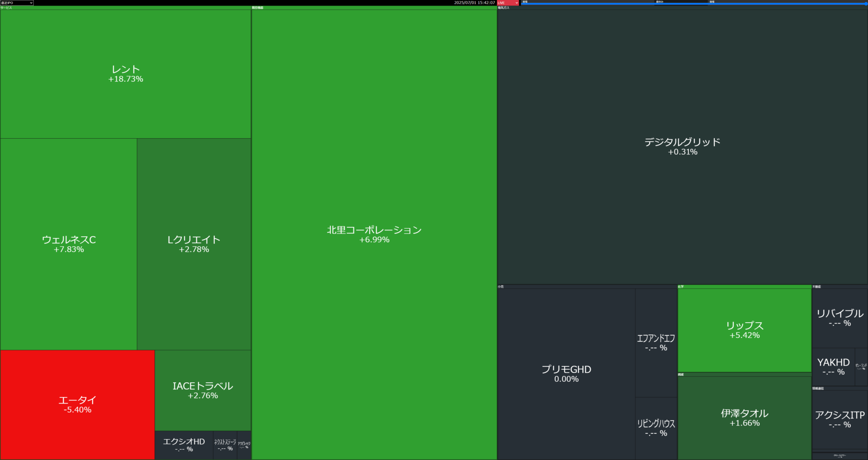Open the リバイブル tile
Screen dimensions: 868x460
click(x=840, y=318)
